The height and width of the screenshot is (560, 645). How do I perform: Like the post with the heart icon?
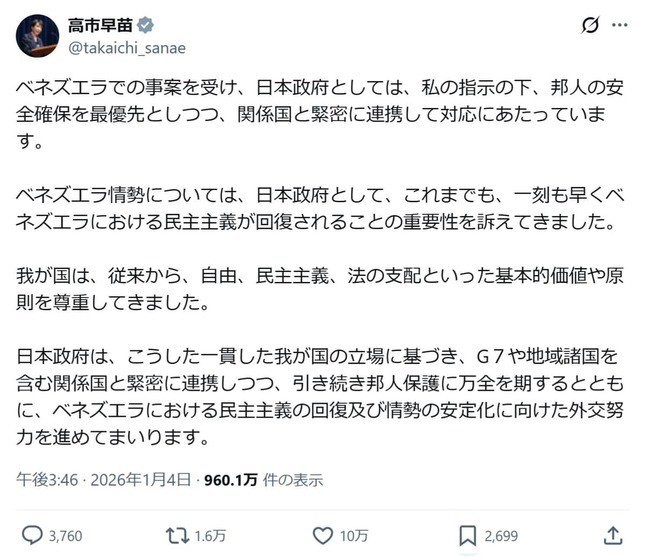tap(318, 535)
